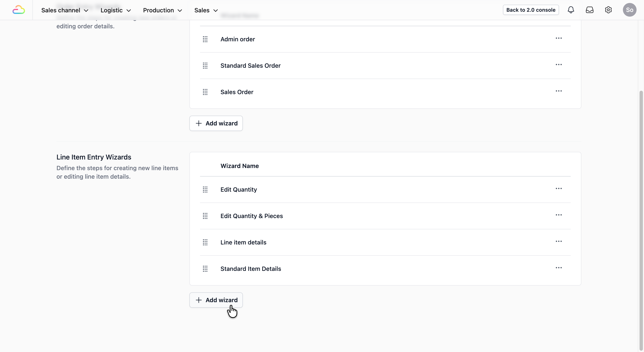The height and width of the screenshot is (352, 644).
Task: Click the So user avatar
Action: coord(629,10)
